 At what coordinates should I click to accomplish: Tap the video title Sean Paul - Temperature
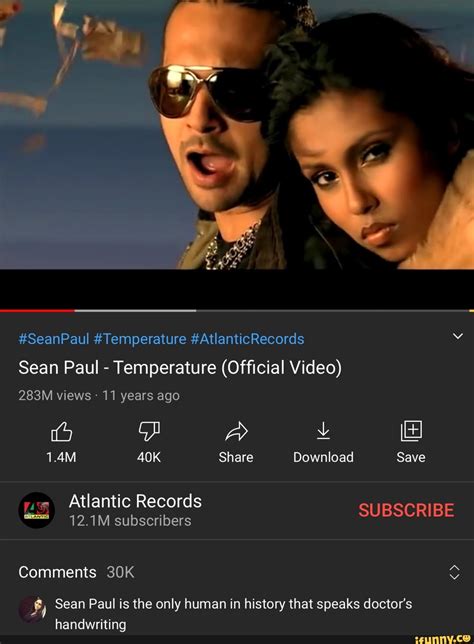click(x=180, y=368)
